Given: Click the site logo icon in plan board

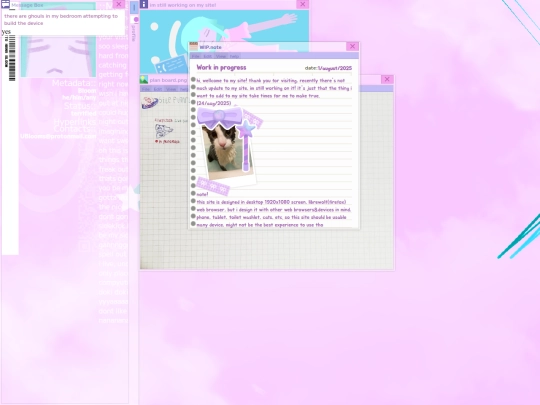Looking at the screenshot, I should [x=150, y=102].
